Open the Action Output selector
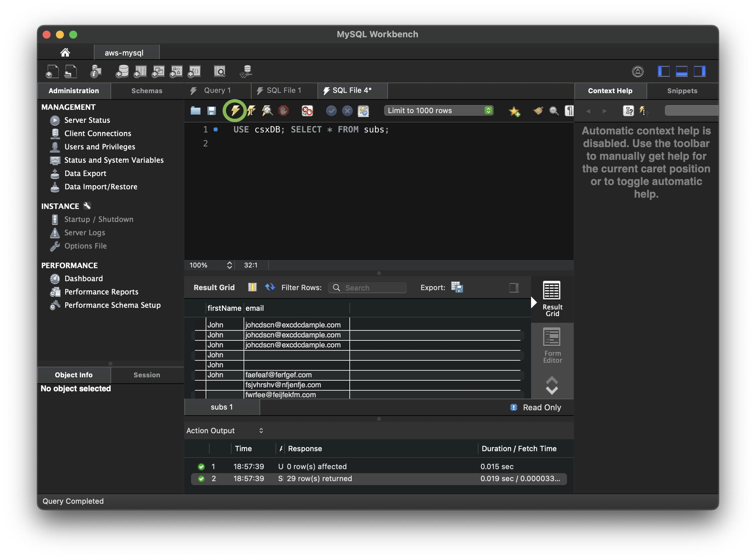756x559 pixels. point(225,431)
